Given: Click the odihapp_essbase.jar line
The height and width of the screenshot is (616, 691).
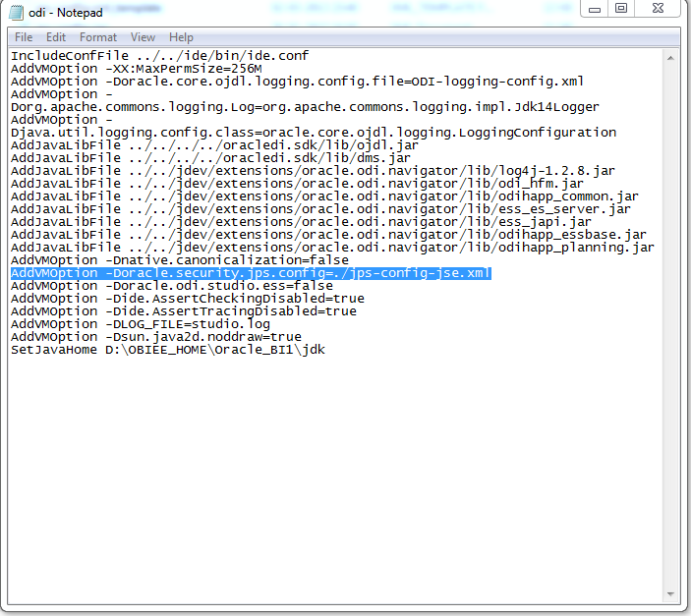Looking at the screenshot, I should tap(328, 235).
